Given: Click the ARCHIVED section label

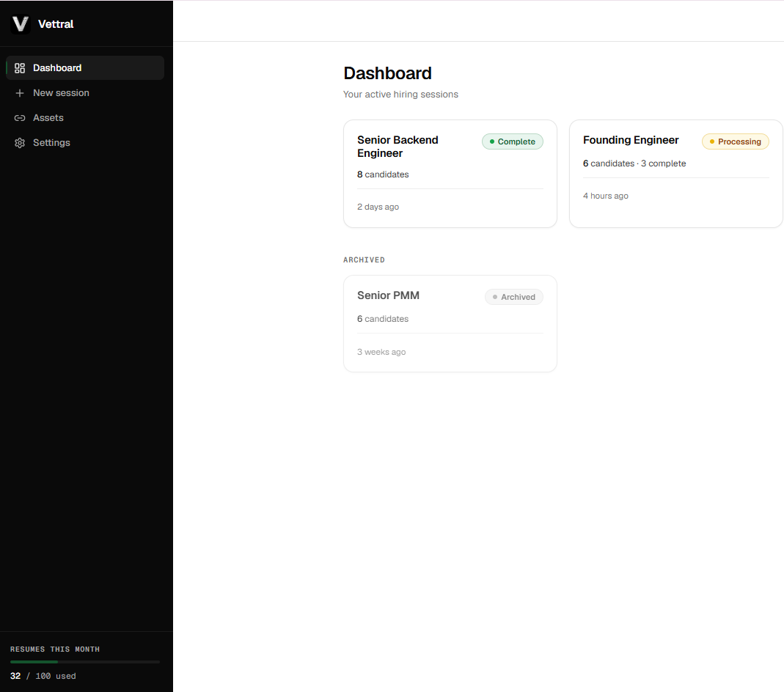Looking at the screenshot, I should click(x=364, y=259).
